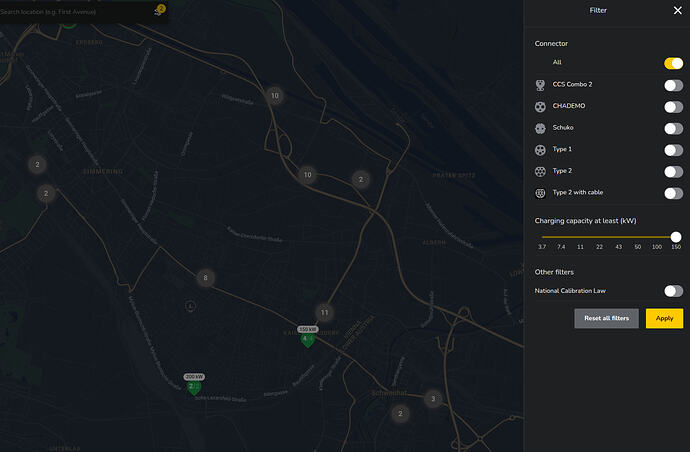The width and height of the screenshot is (690, 452).
Task: Click the charging capacity slider handle
Action: click(x=676, y=237)
